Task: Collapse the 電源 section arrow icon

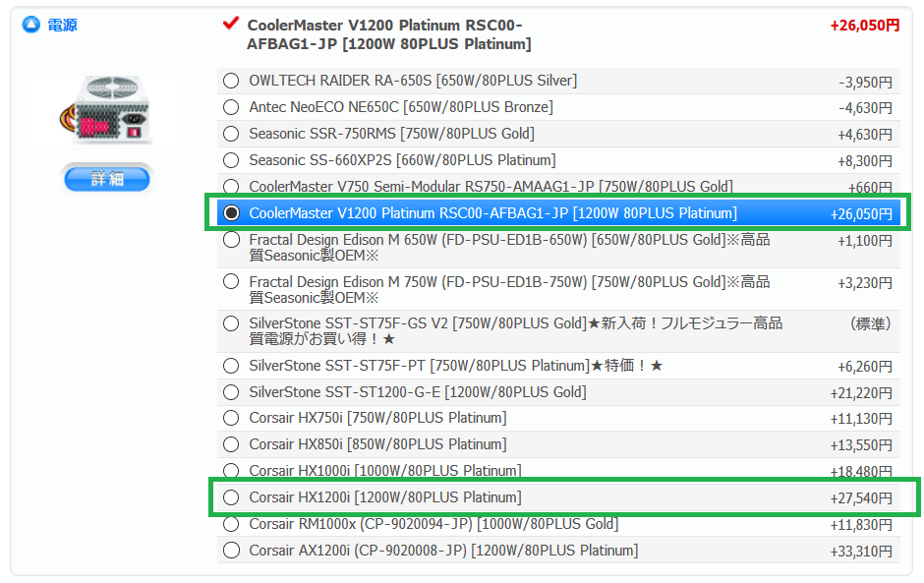Action: point(30,25)
